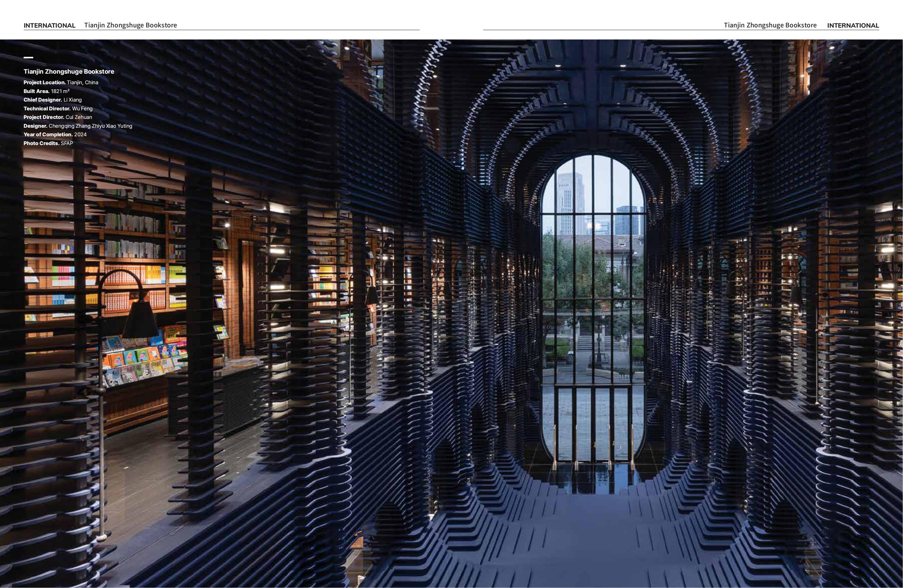Viewport: 903px width, 588px height.
Task: Select right header Tianjin Zhongshuge Bookstore text
Action: tap(770, 25)
